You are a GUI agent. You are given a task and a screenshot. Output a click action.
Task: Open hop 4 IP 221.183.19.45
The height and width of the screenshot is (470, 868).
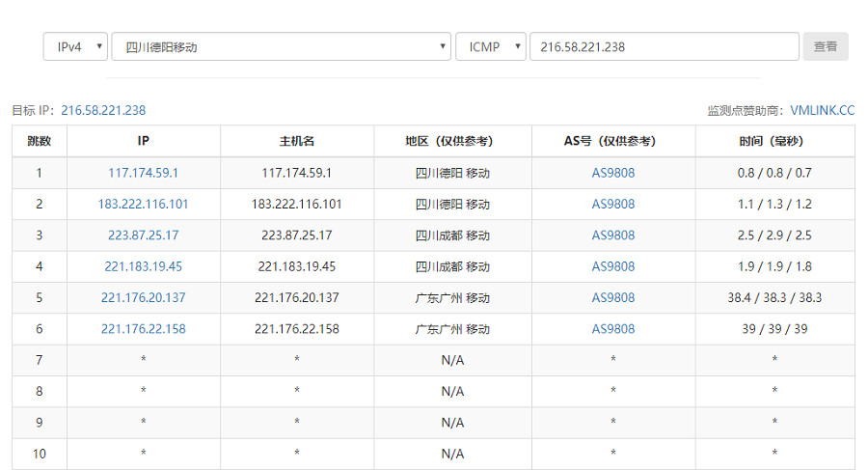(x=143, y=266)
